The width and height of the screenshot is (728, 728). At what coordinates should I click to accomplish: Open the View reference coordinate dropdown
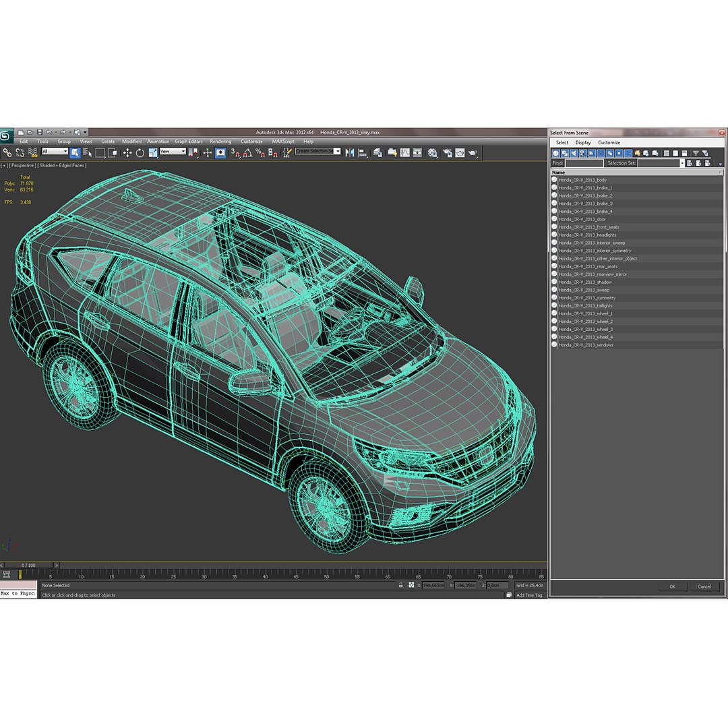173,152
